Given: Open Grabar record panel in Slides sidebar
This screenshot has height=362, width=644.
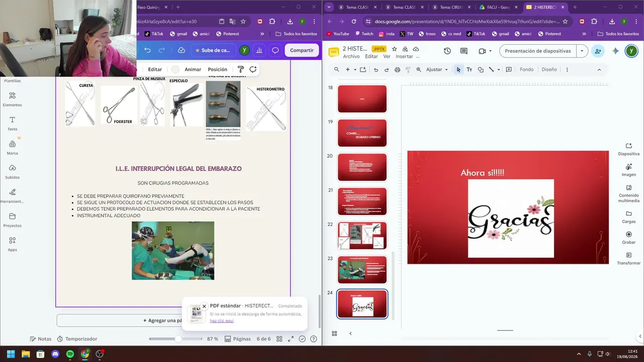Looking at the screenshot, I should pyautogui.click(x=628, y=237).
